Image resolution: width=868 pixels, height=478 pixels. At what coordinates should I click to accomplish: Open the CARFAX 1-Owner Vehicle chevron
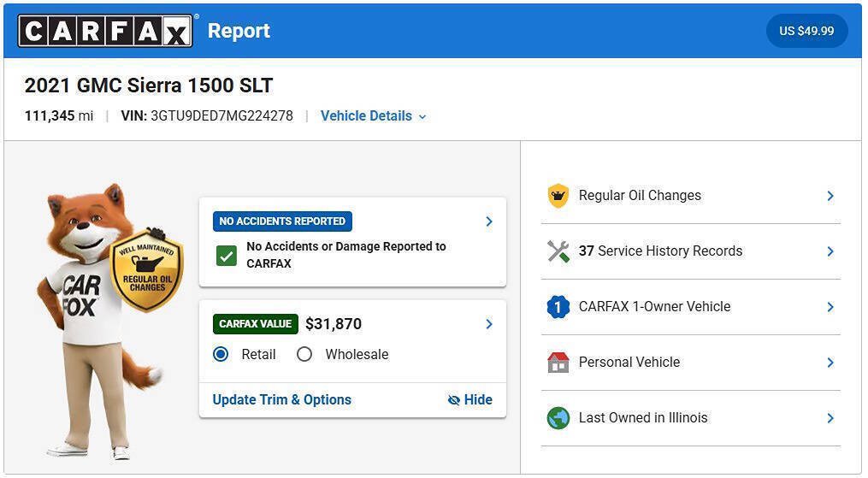(x=830, y=306)
